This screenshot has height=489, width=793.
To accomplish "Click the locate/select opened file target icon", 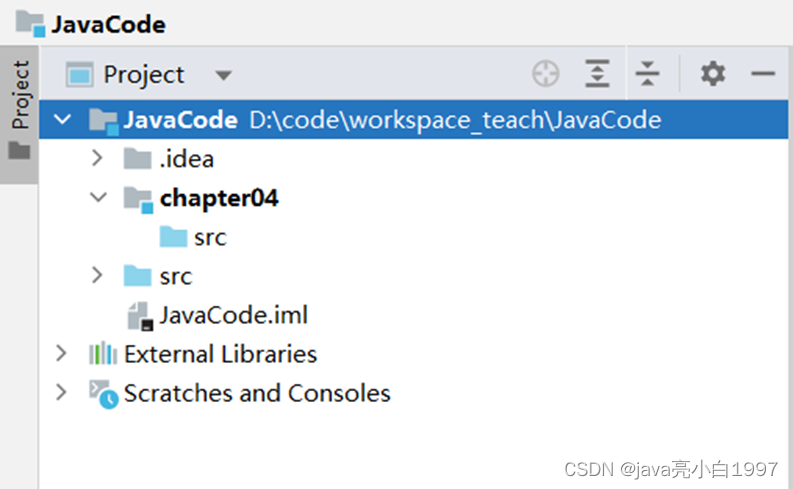I will click(x=546, y=74).
